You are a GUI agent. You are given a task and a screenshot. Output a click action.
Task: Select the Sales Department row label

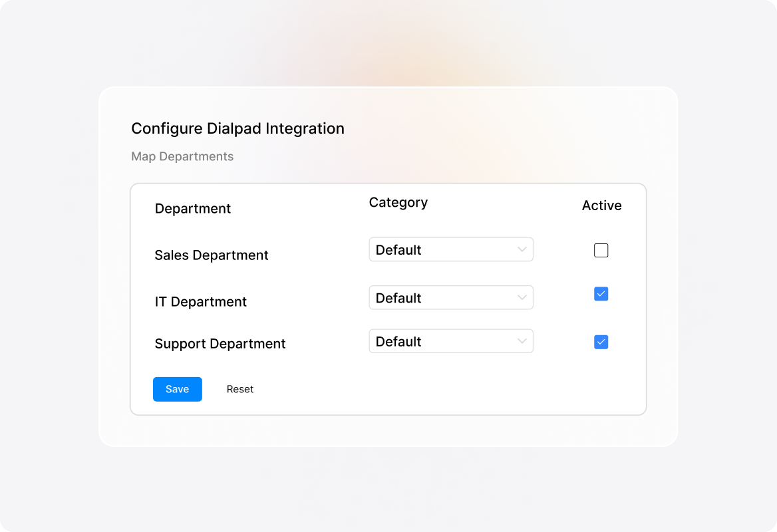tap(212, 255)
